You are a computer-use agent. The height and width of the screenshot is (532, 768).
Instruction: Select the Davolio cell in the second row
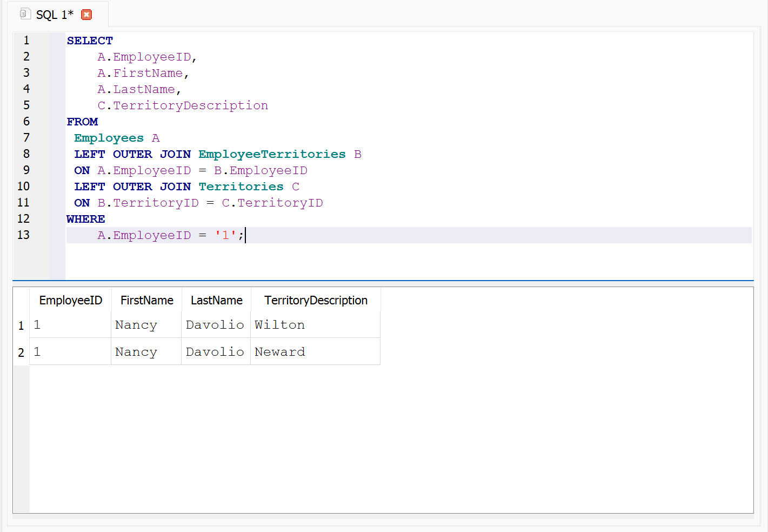215,352
